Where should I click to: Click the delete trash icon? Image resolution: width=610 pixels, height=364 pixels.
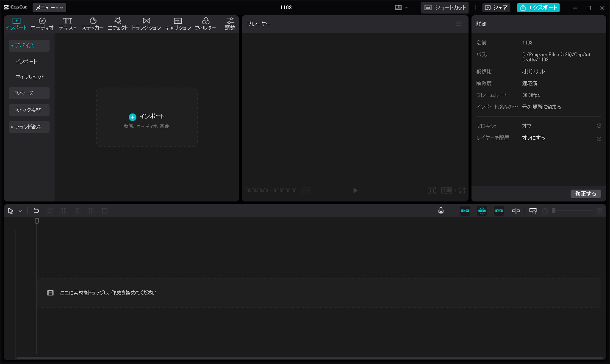tap(104, 211)
